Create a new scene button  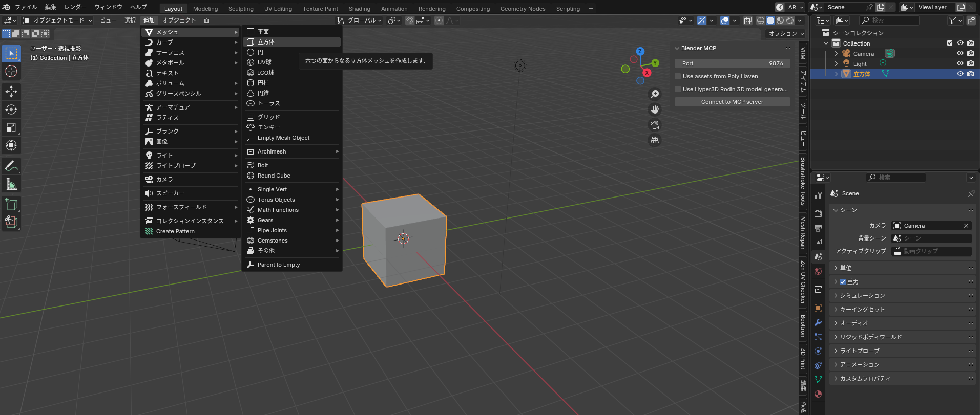881,7
